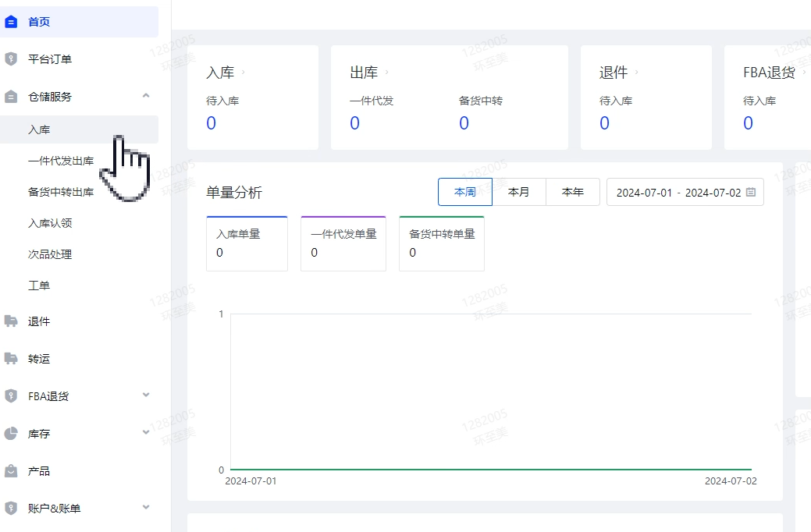
Task: Select the 一件代发单量 metric card
Action: [x=343, y=243]
